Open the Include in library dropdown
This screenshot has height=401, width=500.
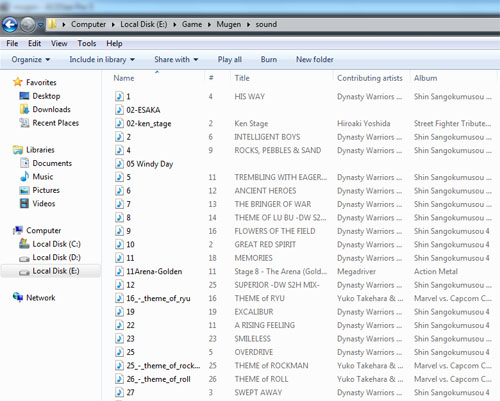click(102, 60)
